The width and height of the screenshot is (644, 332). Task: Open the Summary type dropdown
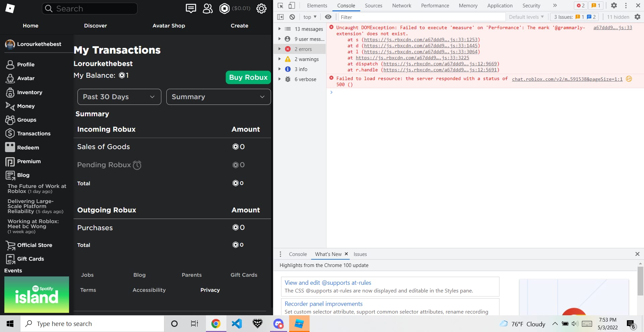tap(218, 97)
